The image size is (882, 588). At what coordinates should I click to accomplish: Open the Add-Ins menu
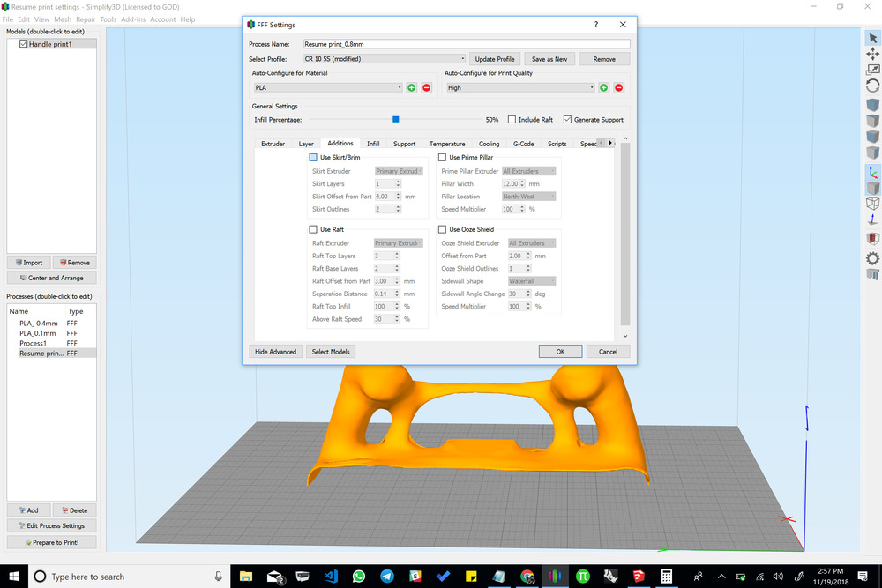[133, 19]
